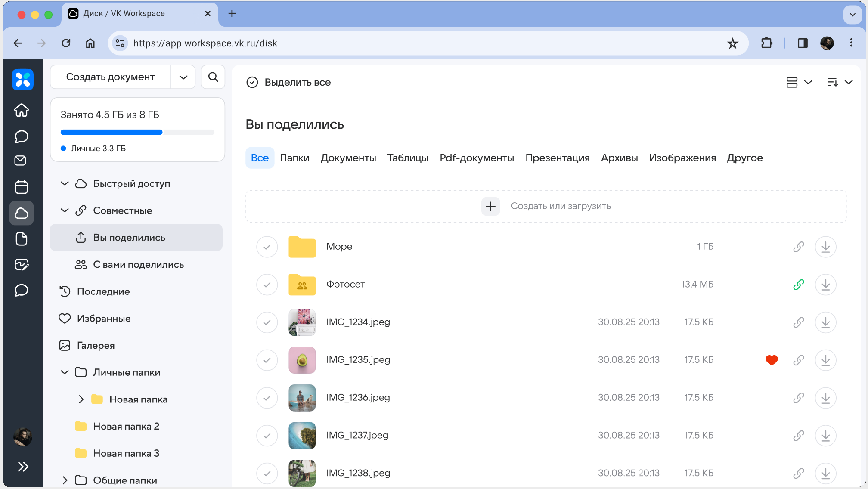Open Mail from the left sidebar

point(21,161)
